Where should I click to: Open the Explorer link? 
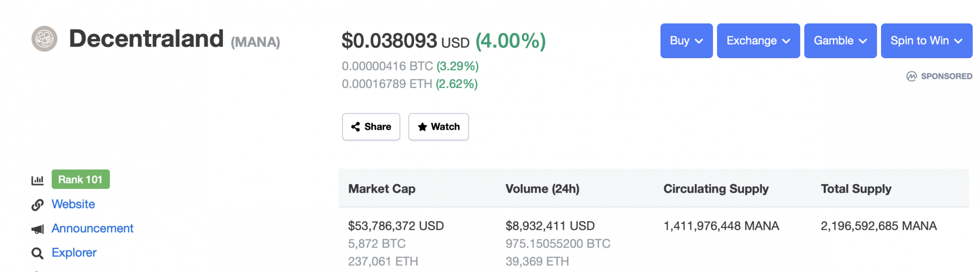click(74, 252)
